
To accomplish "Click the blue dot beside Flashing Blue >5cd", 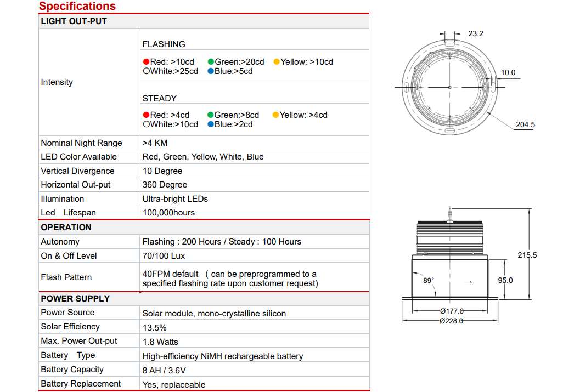I will (x=211, y=71).
